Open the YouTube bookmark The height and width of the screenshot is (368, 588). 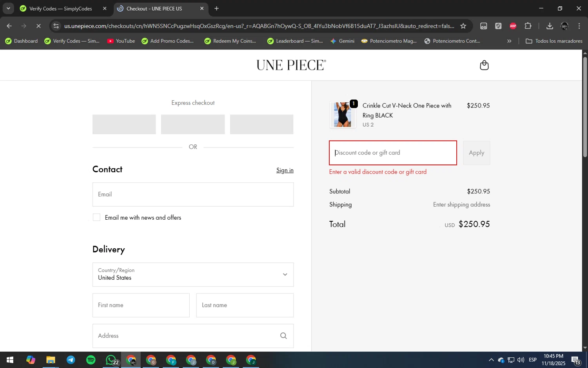click(x=121, y=41)
